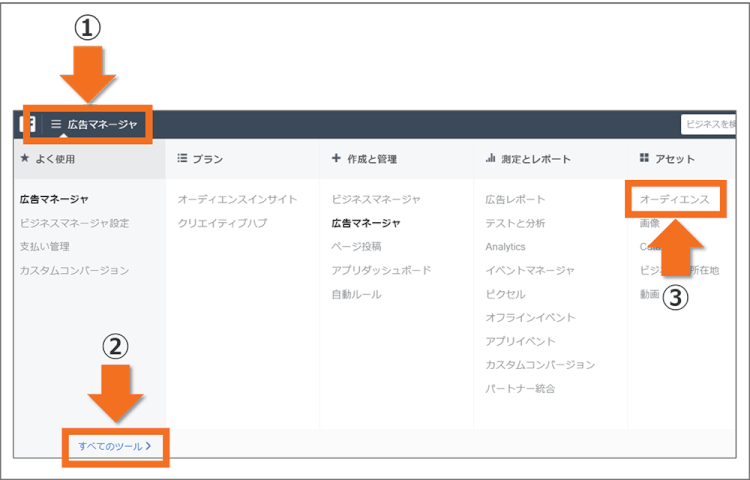Open 自動ルール
Image resolution: width=750 pixels, height=480 pixels.
tap(356, 295)
